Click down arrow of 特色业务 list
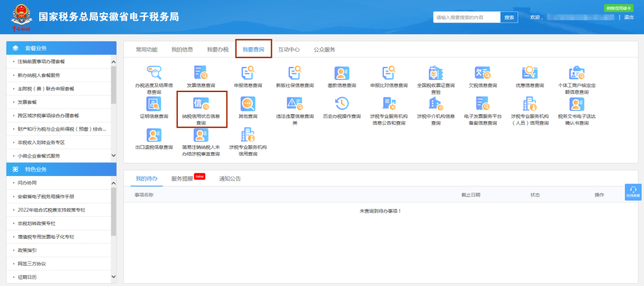 pos(114,277)
